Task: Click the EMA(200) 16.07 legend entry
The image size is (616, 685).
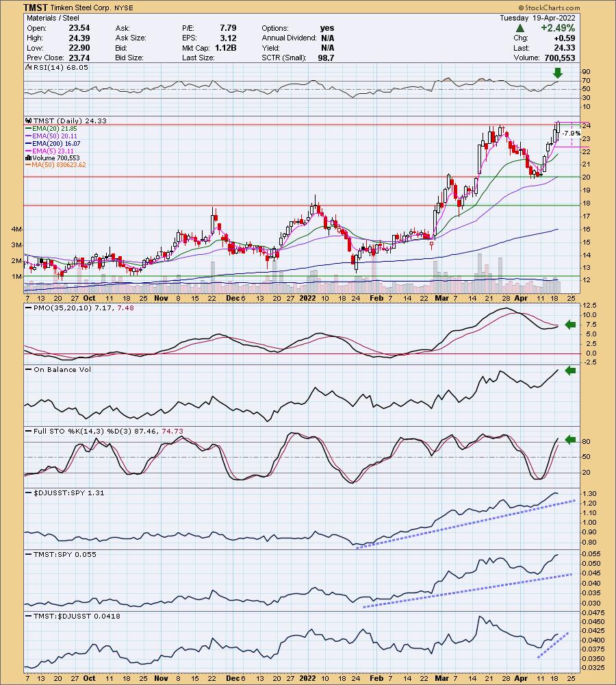Action: (x=53, y=143)
